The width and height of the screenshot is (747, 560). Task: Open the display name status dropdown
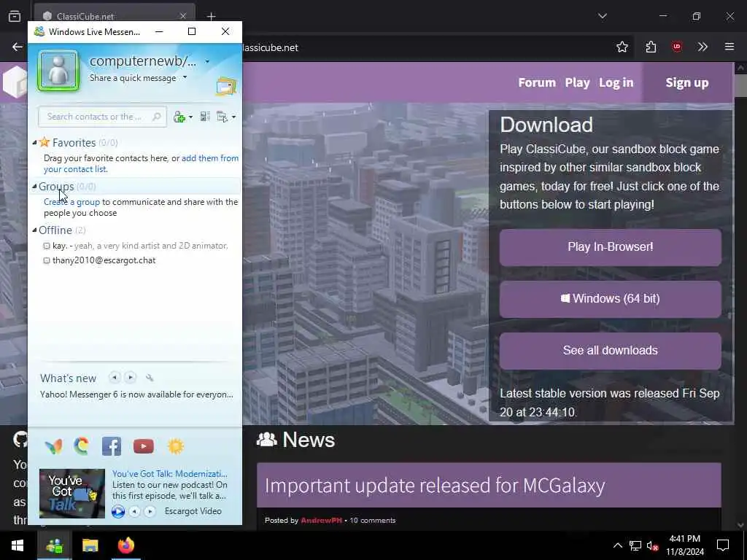pyautogui.click(x=207, y=61)
